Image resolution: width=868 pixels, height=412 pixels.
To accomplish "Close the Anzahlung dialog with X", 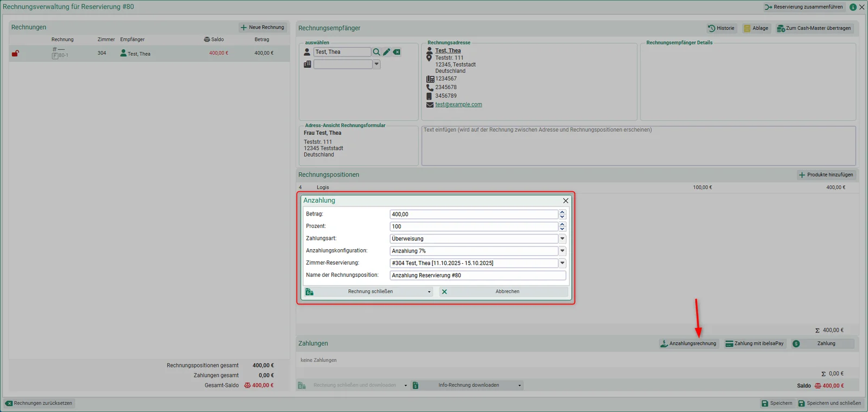I will click(x=566, y=201).
